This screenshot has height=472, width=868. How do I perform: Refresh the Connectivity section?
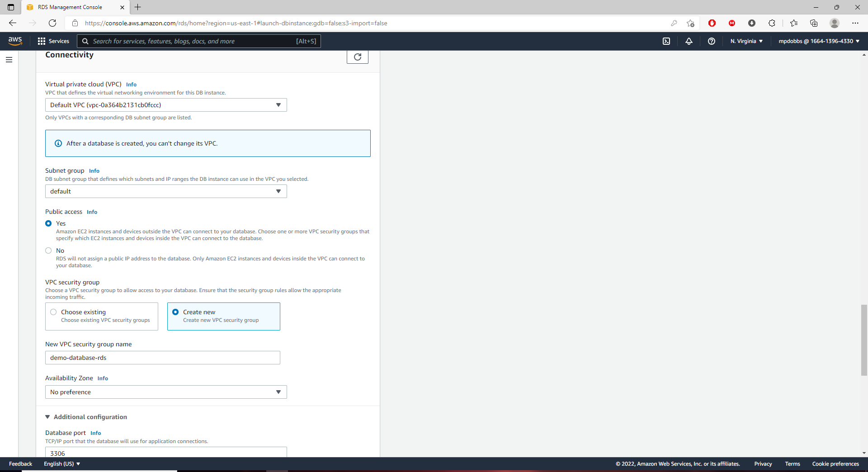point(357,57)
